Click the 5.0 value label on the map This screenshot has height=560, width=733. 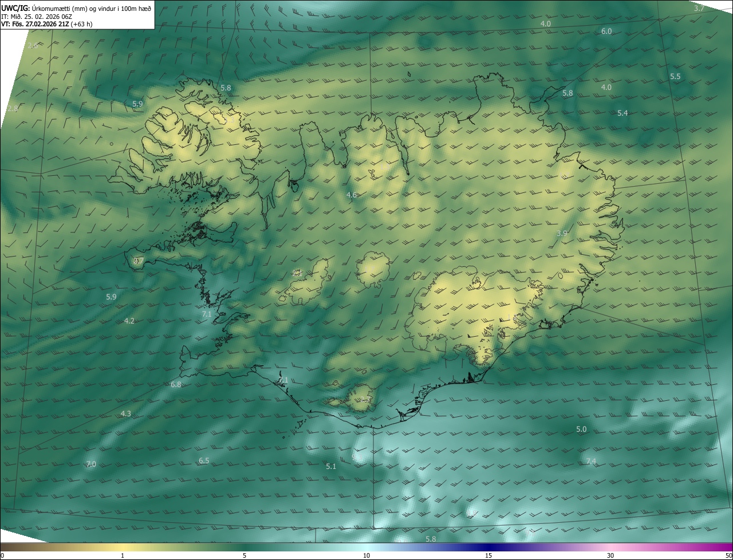coord(581,429)
